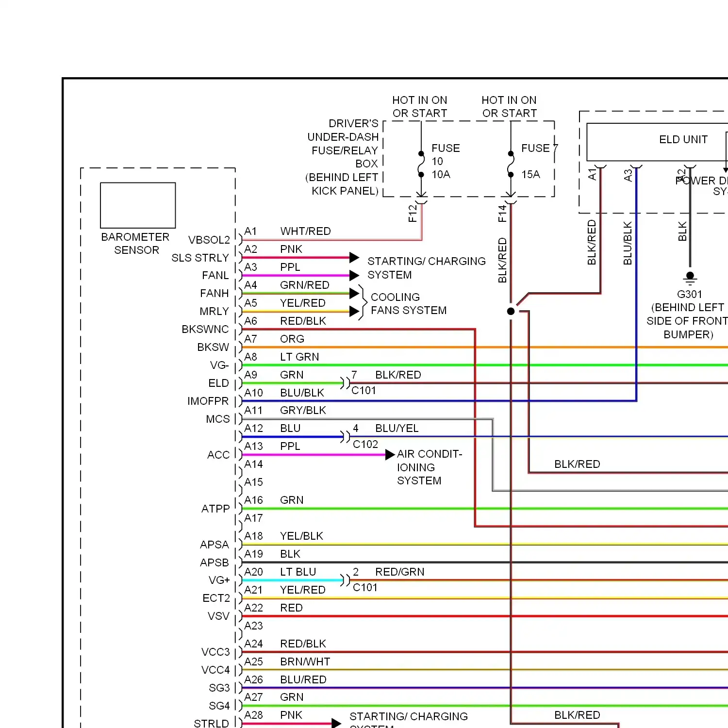Click the ELD UNIT label
This screenshot has height=728, width=728.
683,139
